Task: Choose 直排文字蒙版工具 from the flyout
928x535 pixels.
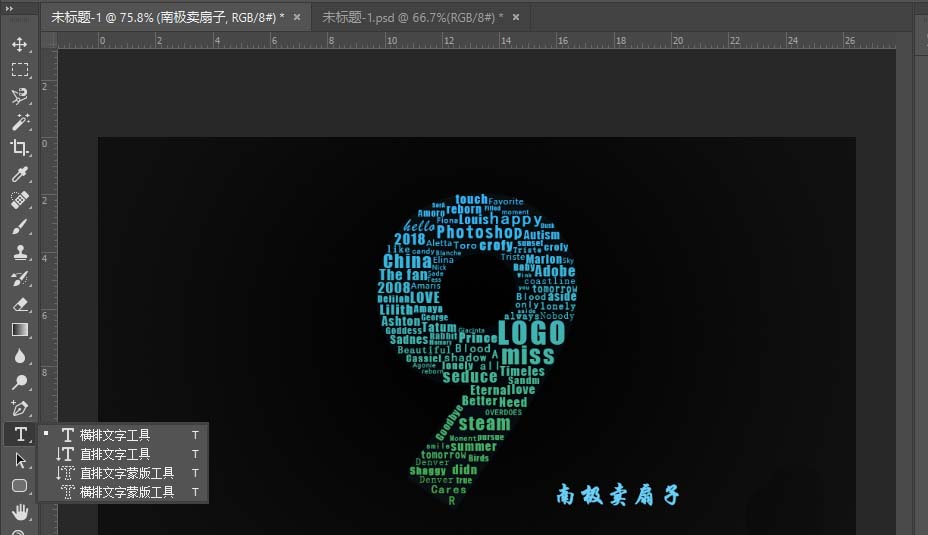Action: point(123,473)
